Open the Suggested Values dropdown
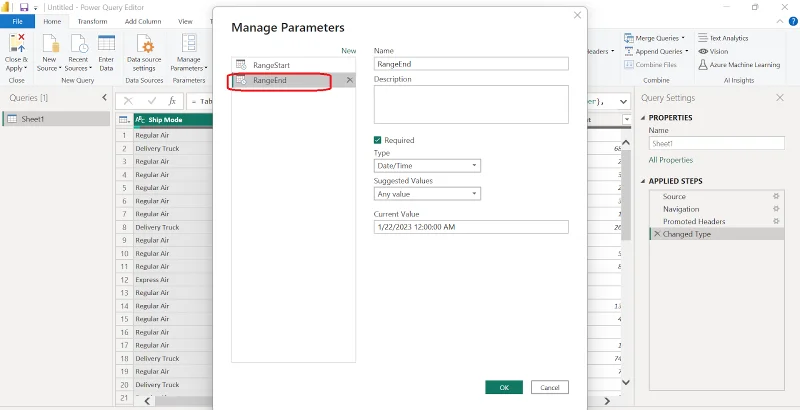The height and width of the screenshot is (410, 800). pos(427,194)
